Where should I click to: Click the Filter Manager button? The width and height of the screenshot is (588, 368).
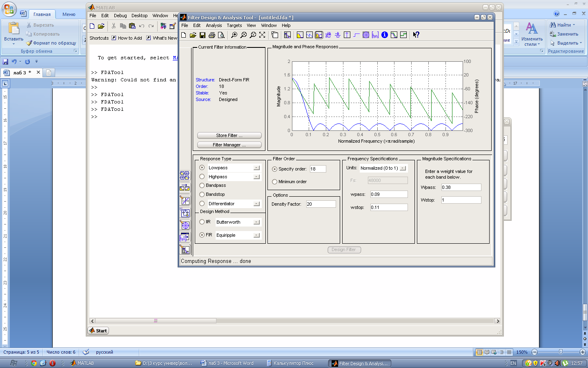tap(229, 145)
